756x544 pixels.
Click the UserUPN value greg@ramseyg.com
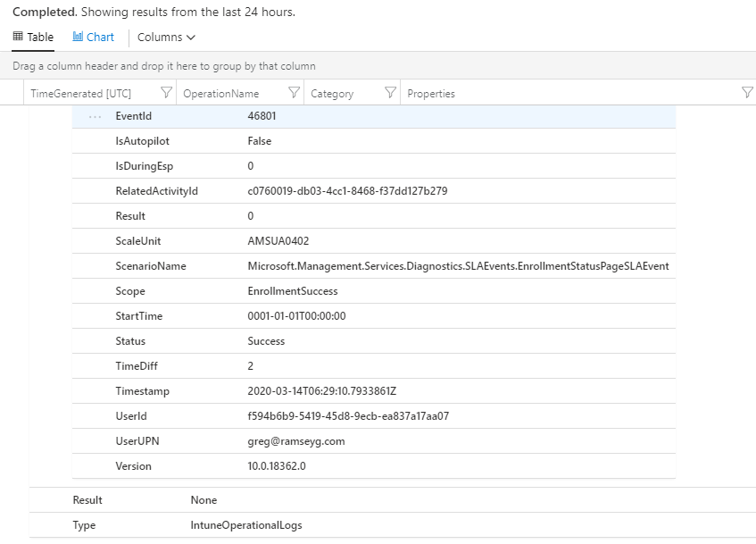295,441
